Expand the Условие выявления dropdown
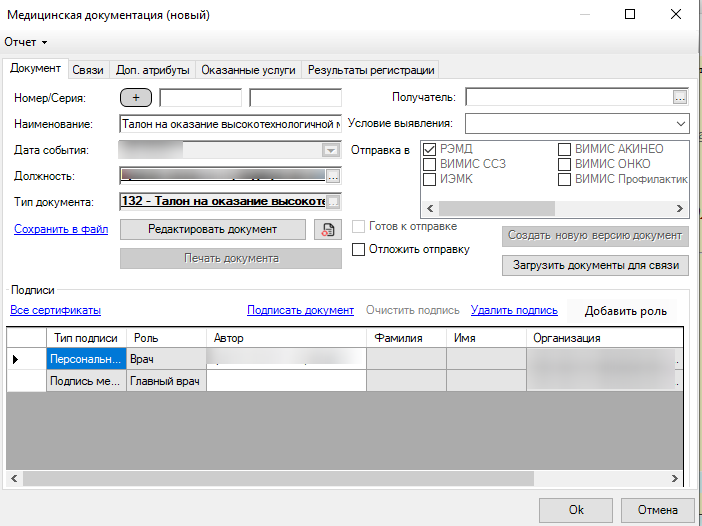 point(681,124)
